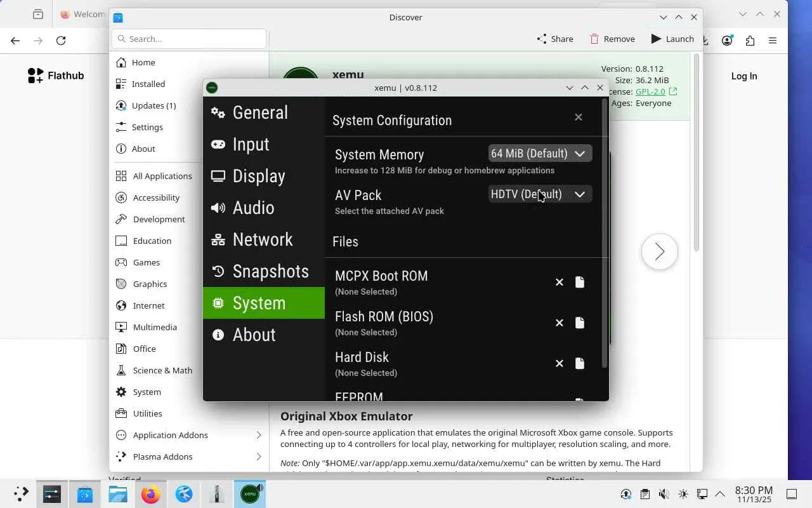Show next screenshot with round arrow button

click(660, 252)
